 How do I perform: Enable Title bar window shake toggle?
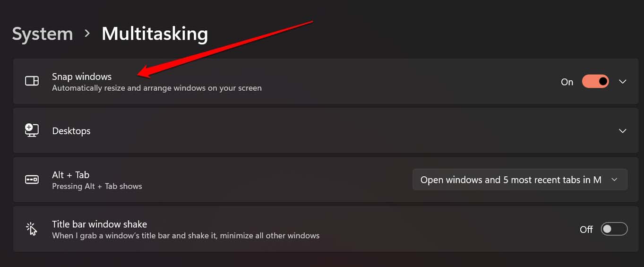pyautogui.click(x=614, y=229)
